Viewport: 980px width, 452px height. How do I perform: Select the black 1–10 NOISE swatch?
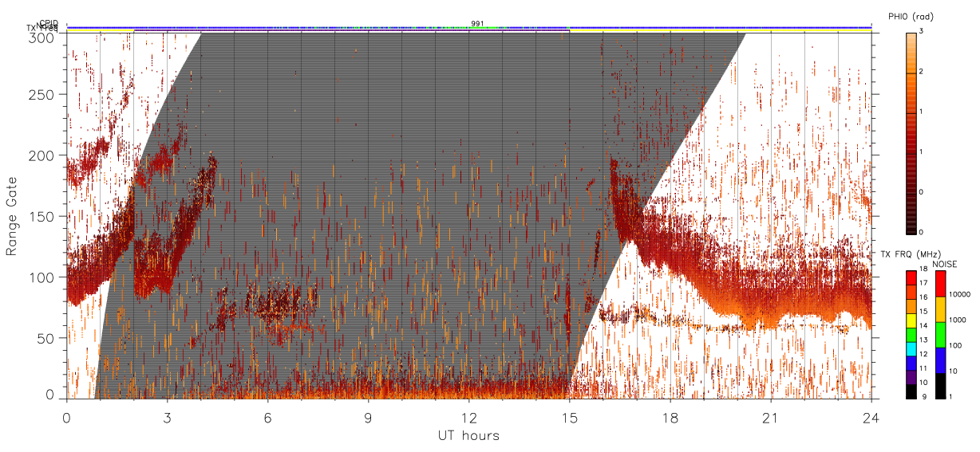[x=940, y=386]
